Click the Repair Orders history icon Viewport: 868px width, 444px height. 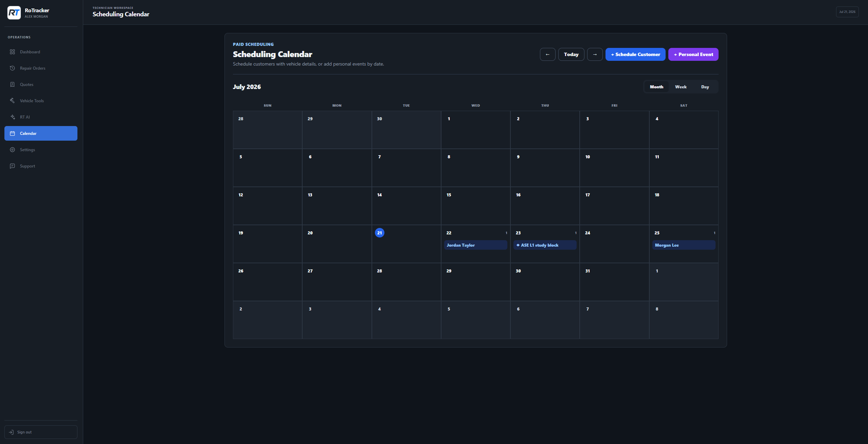(x=13, y=68)
